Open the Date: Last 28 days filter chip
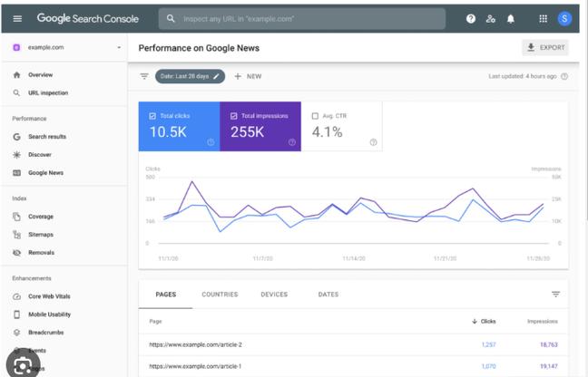Screen dimensions: 588x377 pos(190,76)
